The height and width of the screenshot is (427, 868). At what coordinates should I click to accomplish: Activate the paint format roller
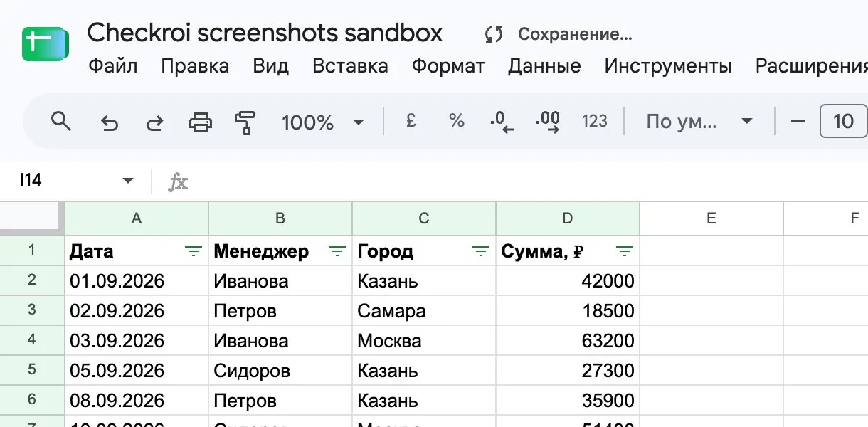coord(245,122)
